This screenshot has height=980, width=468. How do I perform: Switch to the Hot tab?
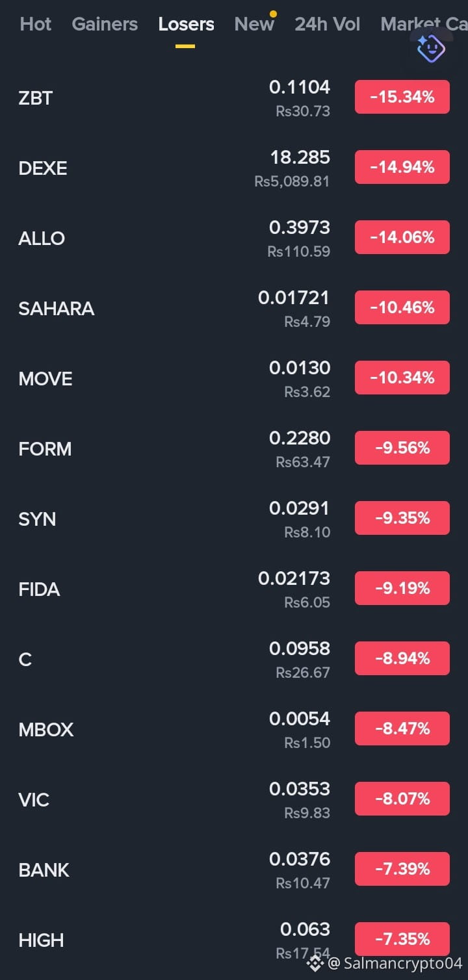pos(36,24)
